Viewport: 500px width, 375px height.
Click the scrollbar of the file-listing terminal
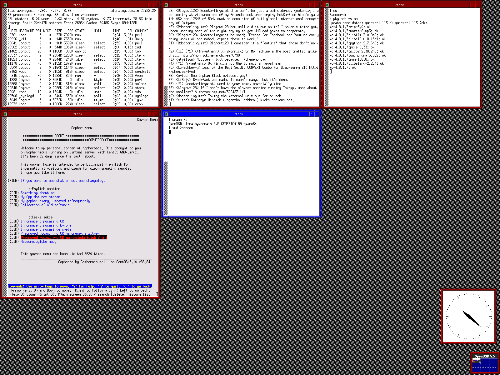[327, 57]
